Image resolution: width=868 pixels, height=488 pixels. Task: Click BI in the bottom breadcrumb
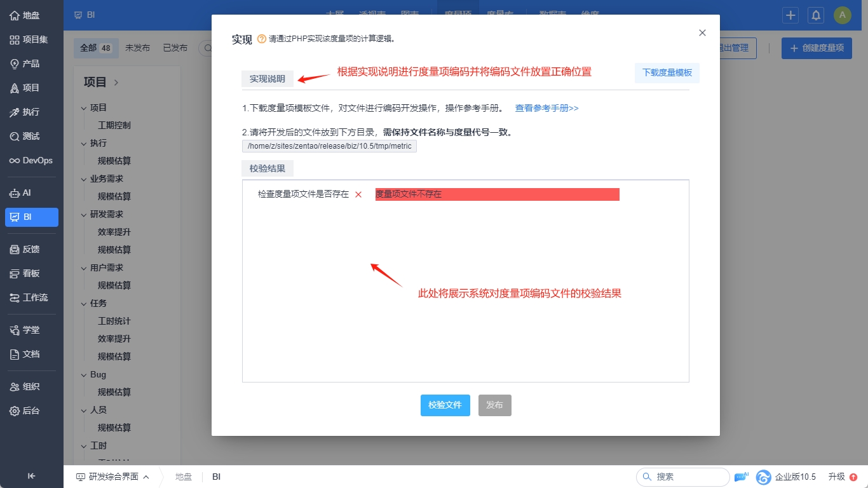tap(217, 477)
